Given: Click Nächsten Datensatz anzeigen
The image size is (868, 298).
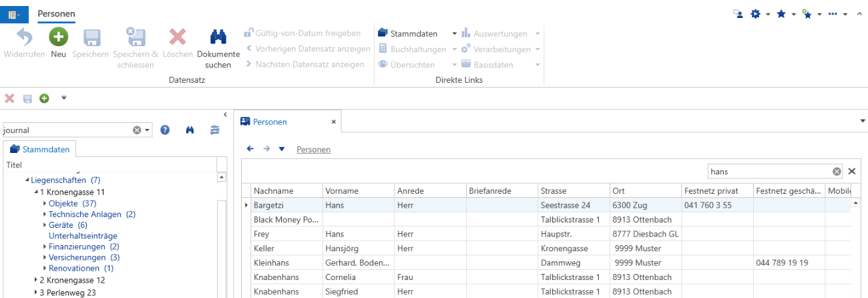Looking at the screenshot, I should tap(305, 64).
